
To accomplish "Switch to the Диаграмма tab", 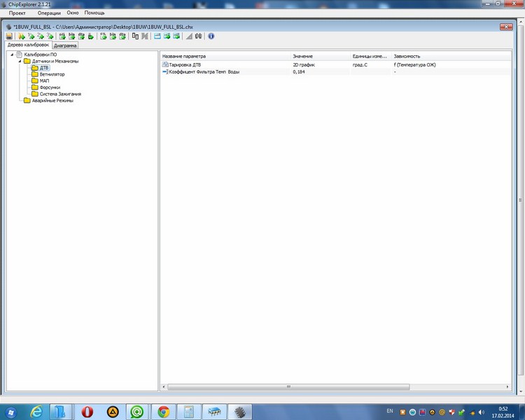I will click(65, 45).
